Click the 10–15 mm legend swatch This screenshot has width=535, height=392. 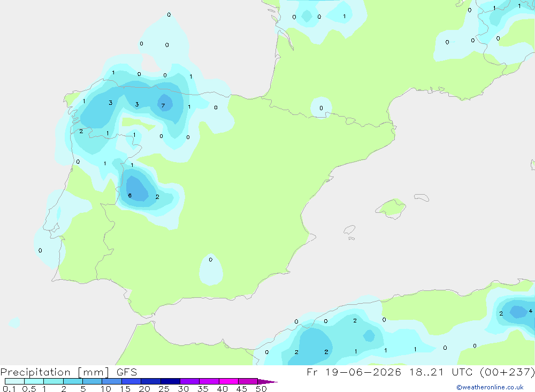coord(112,381)
